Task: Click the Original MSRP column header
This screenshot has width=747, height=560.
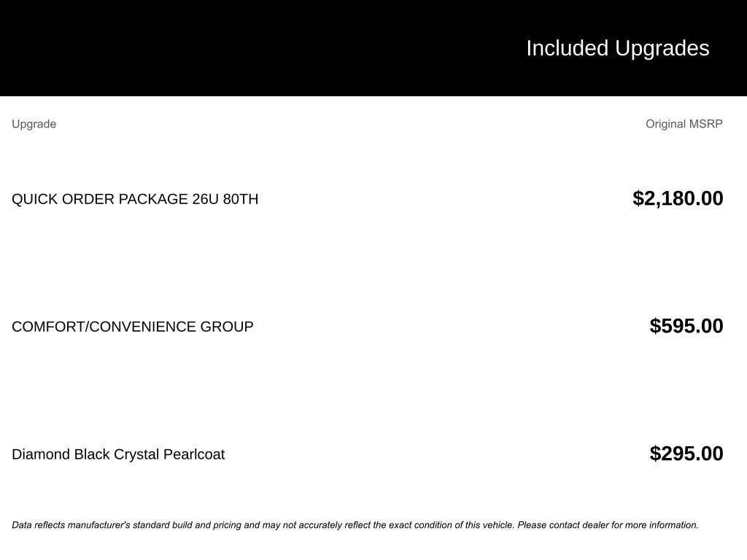Action: click(684, 124)
